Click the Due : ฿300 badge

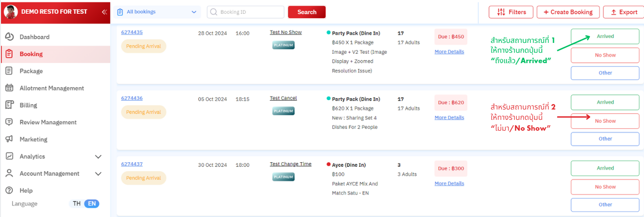451,169
